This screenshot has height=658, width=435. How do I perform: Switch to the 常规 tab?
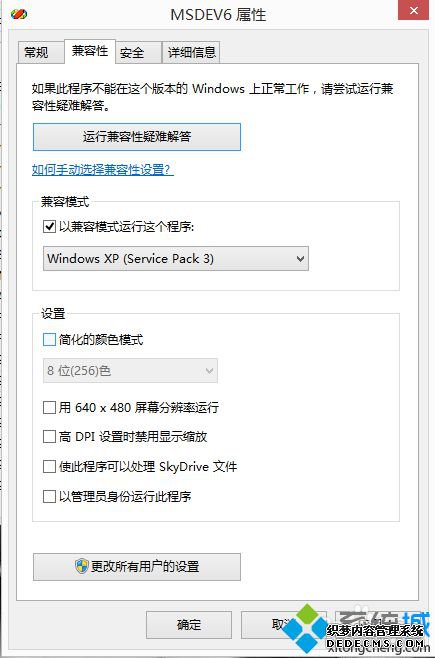(x=36, y=52)
